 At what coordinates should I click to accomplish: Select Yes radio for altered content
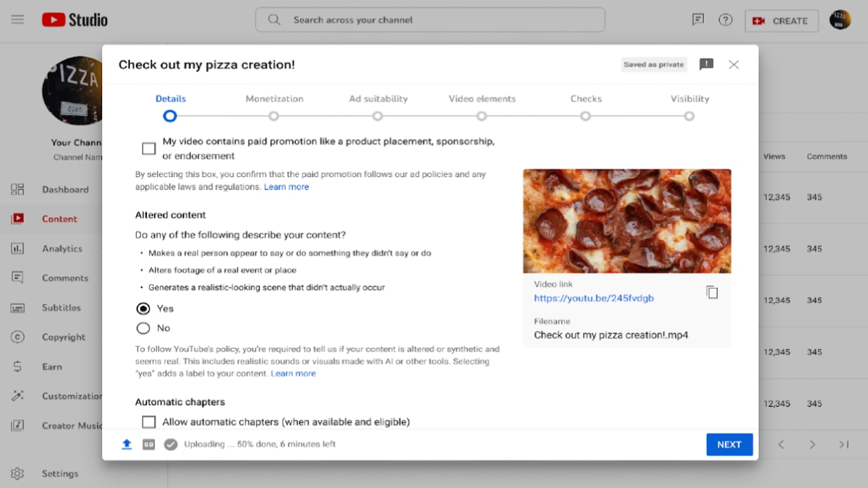(143, 309)
